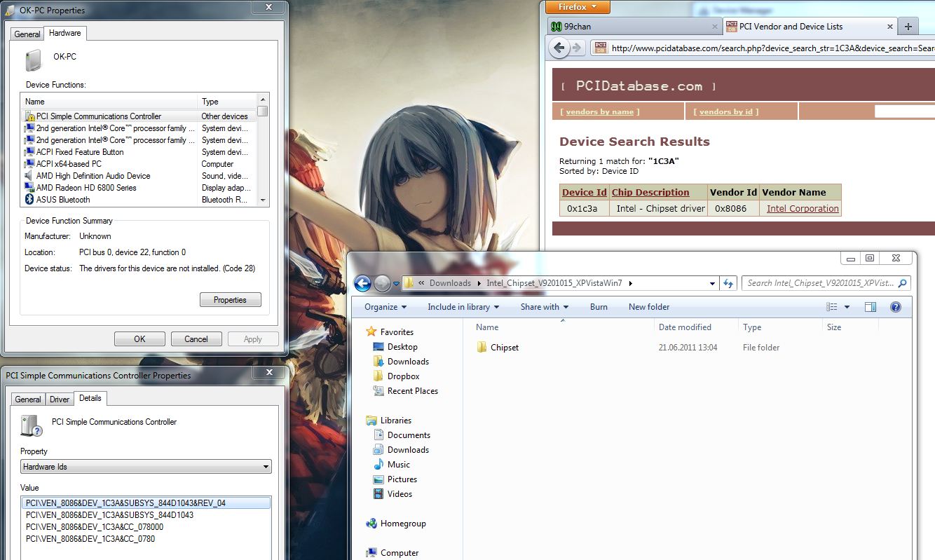Switch to General tab in PCI Controller Properties
This screenshot has height=560, width=935.
point(28,399)
